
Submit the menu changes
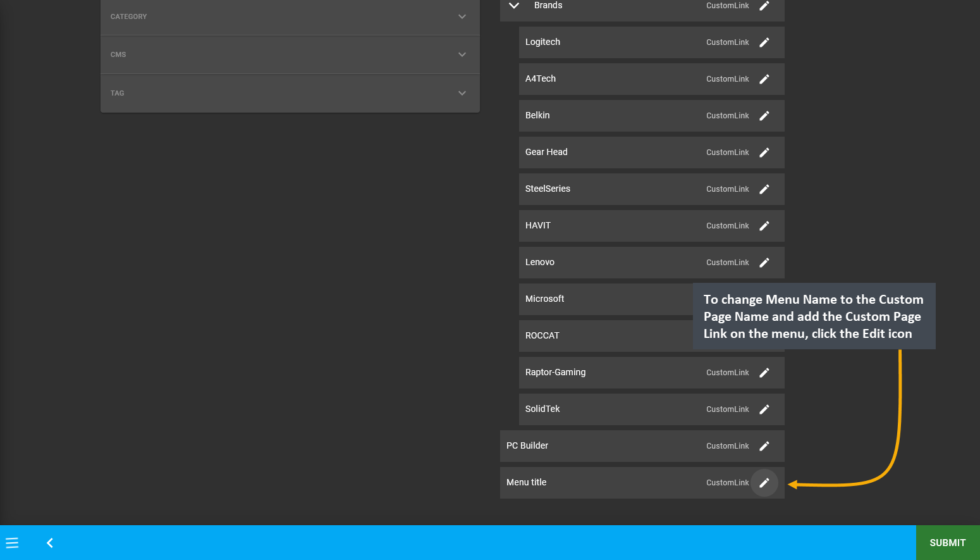tap(948, 543)
